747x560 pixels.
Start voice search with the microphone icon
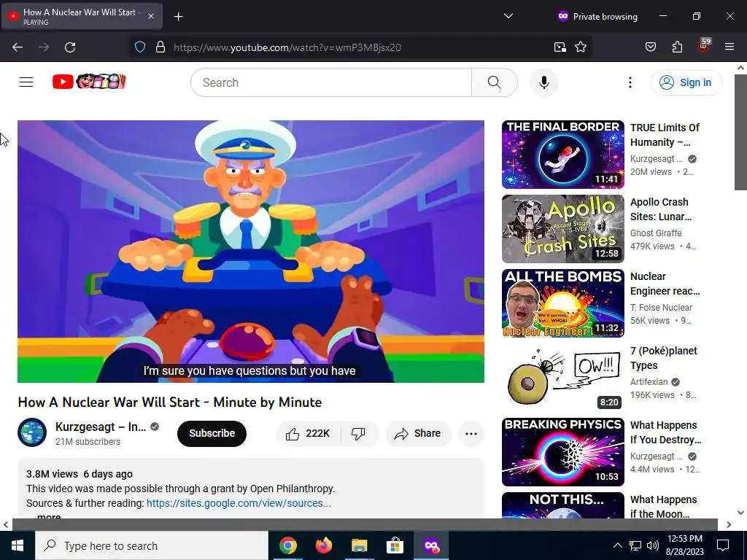coord(543,82)
